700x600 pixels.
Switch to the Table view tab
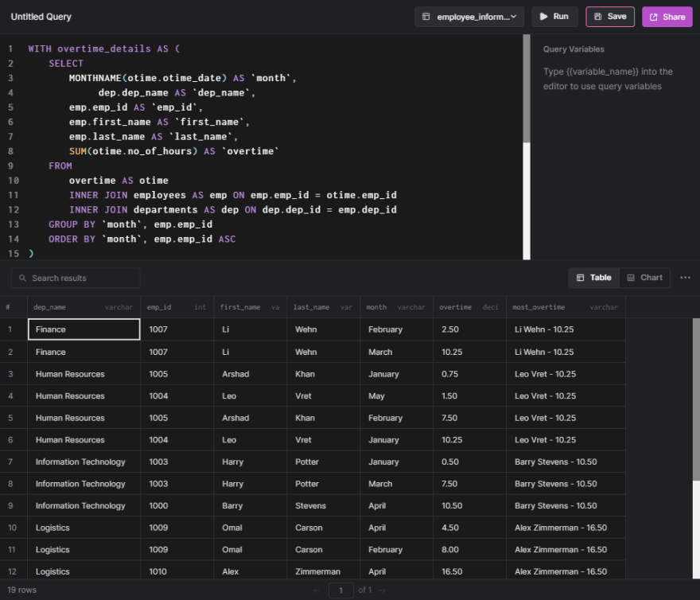point(593,278)
